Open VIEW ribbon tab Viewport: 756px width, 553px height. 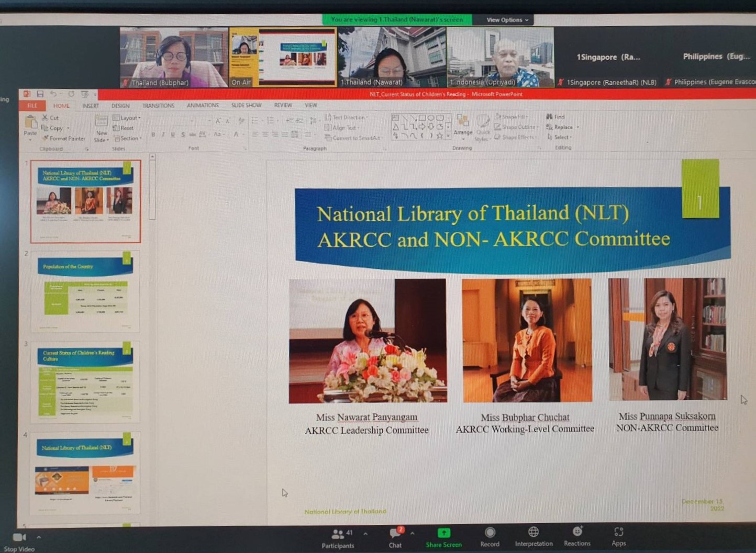(x=311, y=105)
